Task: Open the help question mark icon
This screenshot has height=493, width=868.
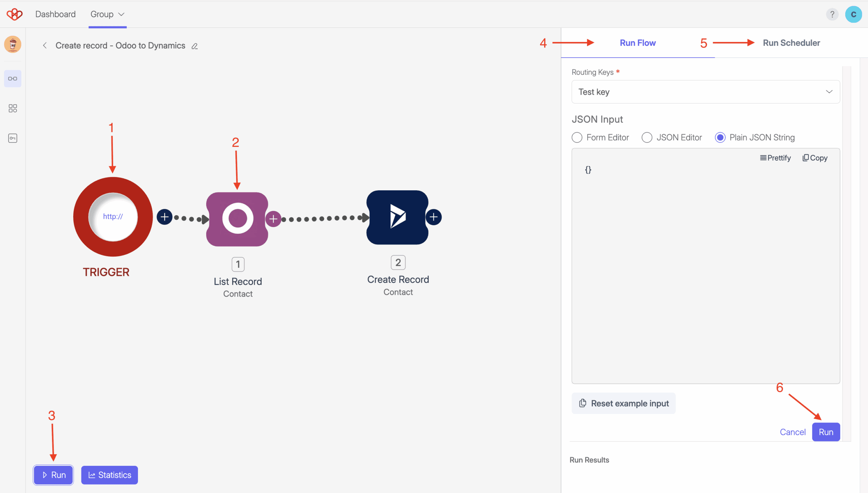Action: pyautogui.click(x=832, y=14)
